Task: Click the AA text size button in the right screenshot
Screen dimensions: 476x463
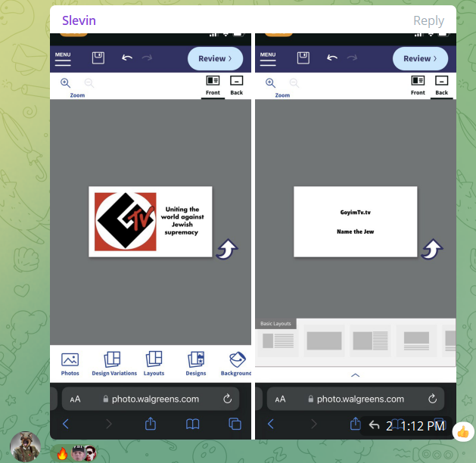Action: [x=280, y=399]
